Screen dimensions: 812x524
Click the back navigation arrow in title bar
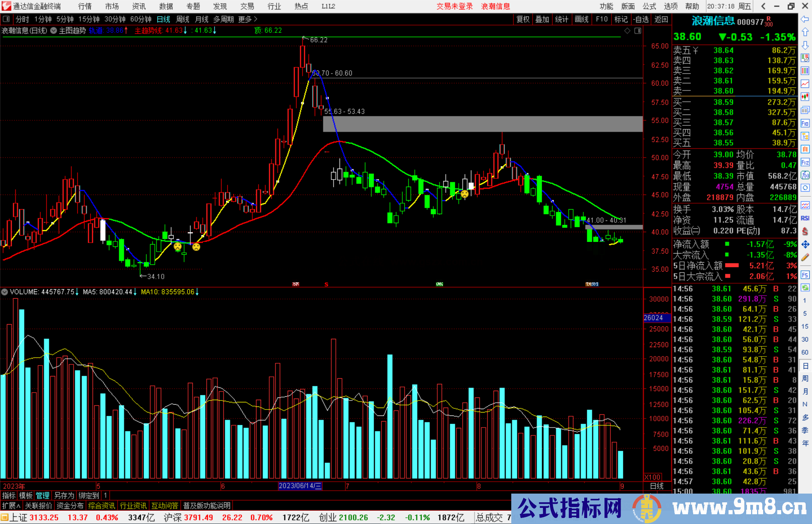(763, 6)
